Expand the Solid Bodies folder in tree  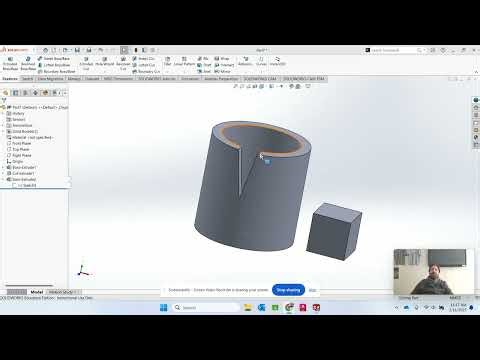click(x=3, y=131)
